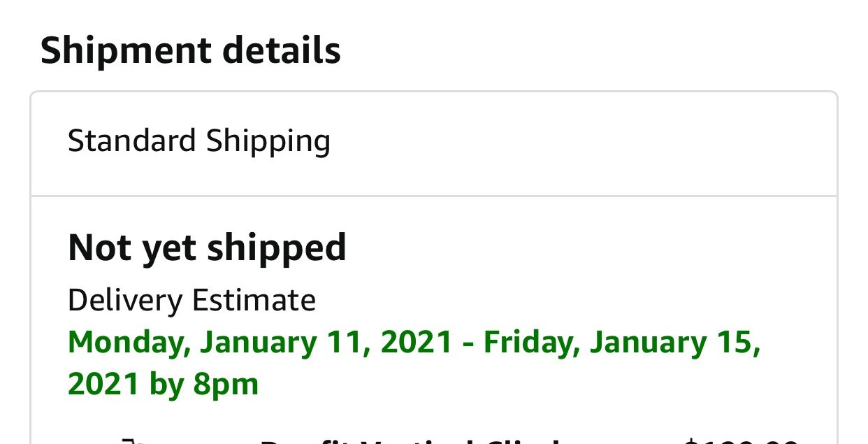Click the Shipment details heading
This screenshot has height=444, width=868.
click(190, 52)
